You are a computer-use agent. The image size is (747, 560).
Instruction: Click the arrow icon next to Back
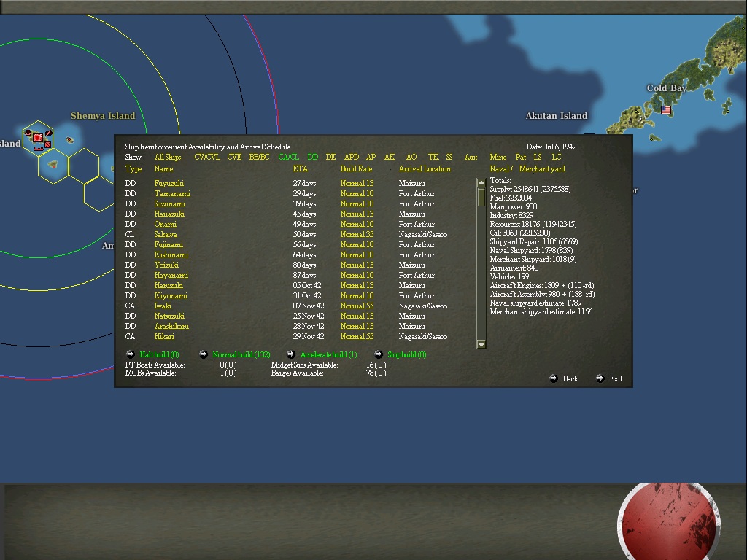click(x=553, y=378)
